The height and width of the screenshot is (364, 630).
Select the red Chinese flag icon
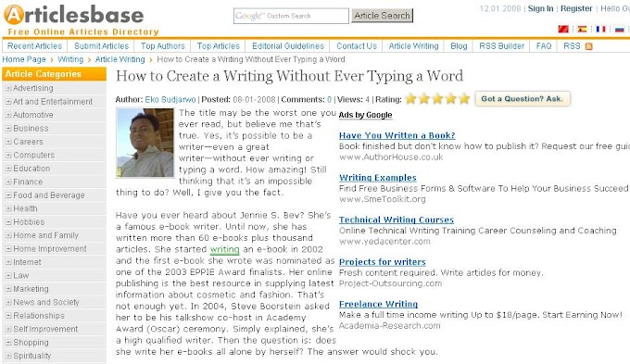pos(563,29)
